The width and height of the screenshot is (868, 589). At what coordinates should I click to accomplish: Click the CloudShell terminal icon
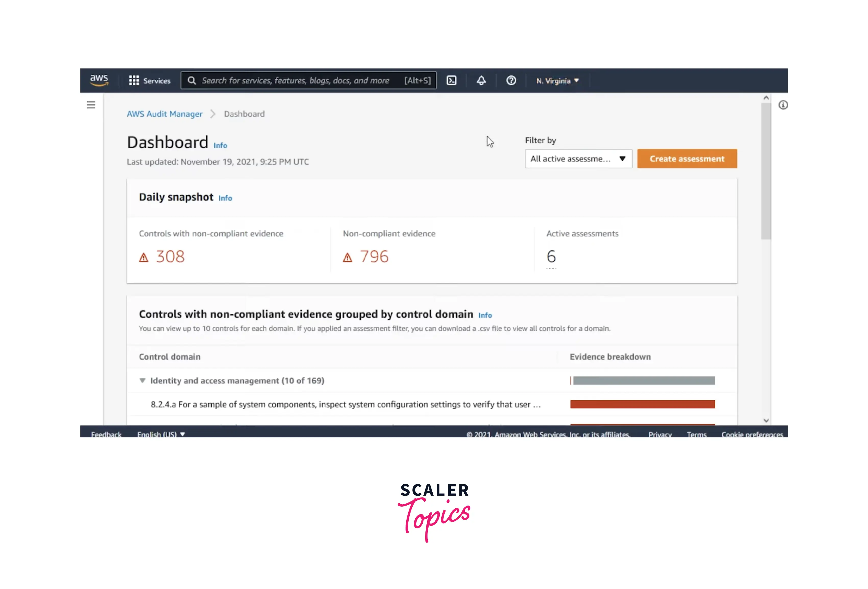coord(451,80)
